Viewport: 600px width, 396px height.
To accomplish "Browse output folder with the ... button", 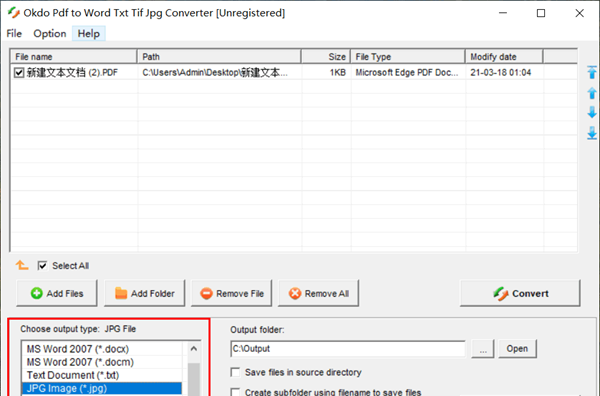I will coord(483,349).
